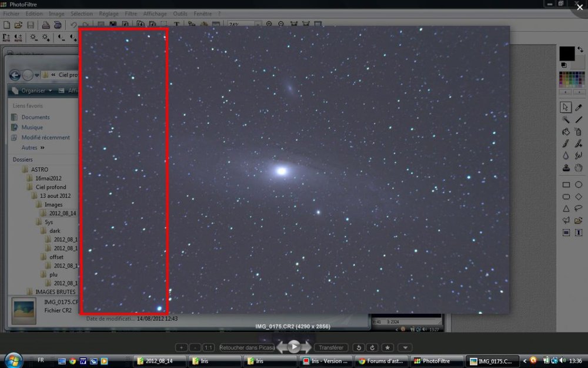Rotate photo counter-clockwise in the viewer
This screenshot has height=368, width=588.
pos(359,348)
